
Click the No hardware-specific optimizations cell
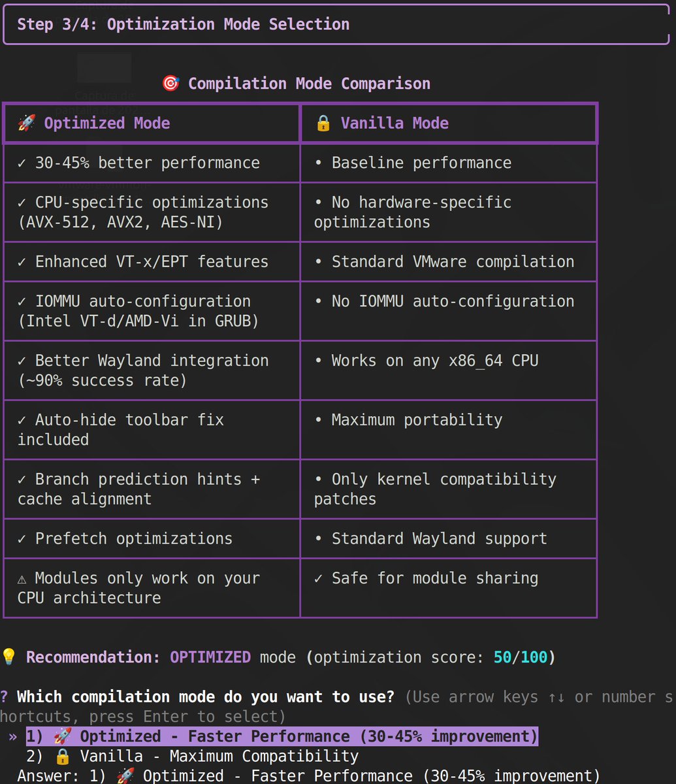coord(449,212)
